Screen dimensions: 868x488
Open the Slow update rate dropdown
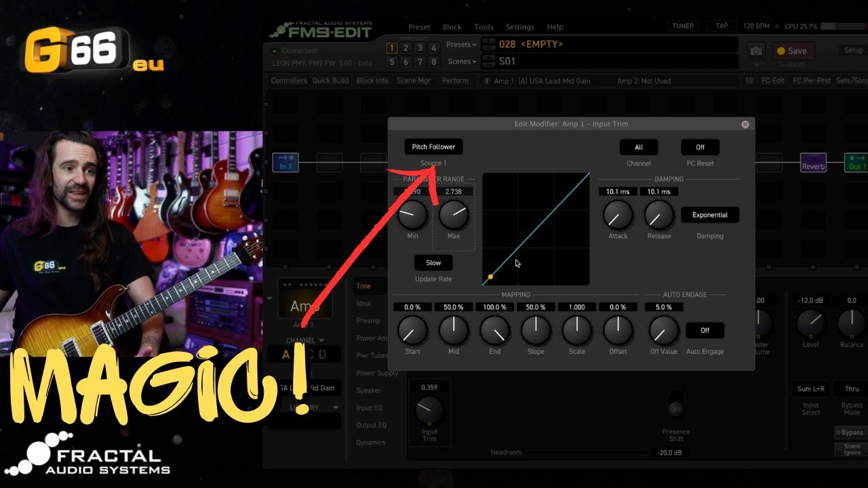pyautogui.click(x=433, y=262)
